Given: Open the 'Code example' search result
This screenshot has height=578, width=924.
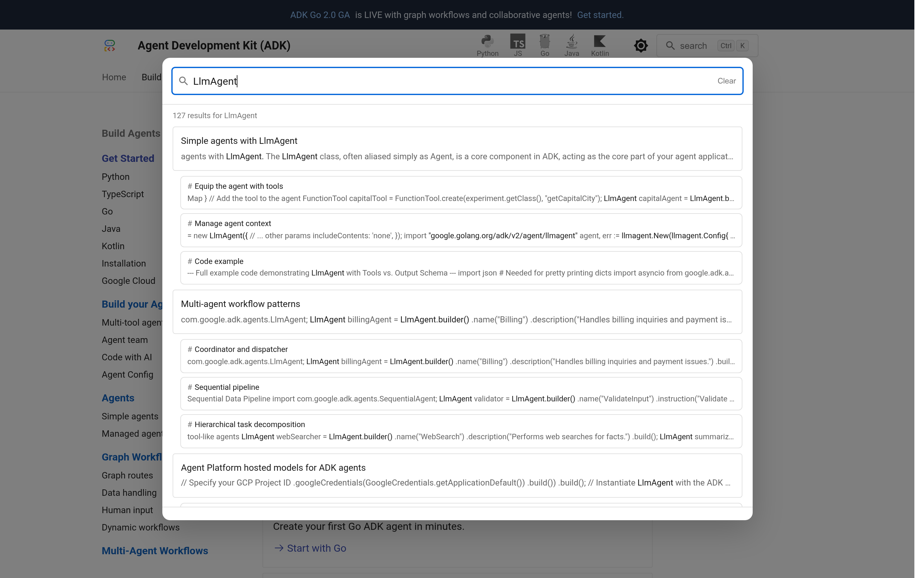Looking at the screenshot, I should (461, 267).
